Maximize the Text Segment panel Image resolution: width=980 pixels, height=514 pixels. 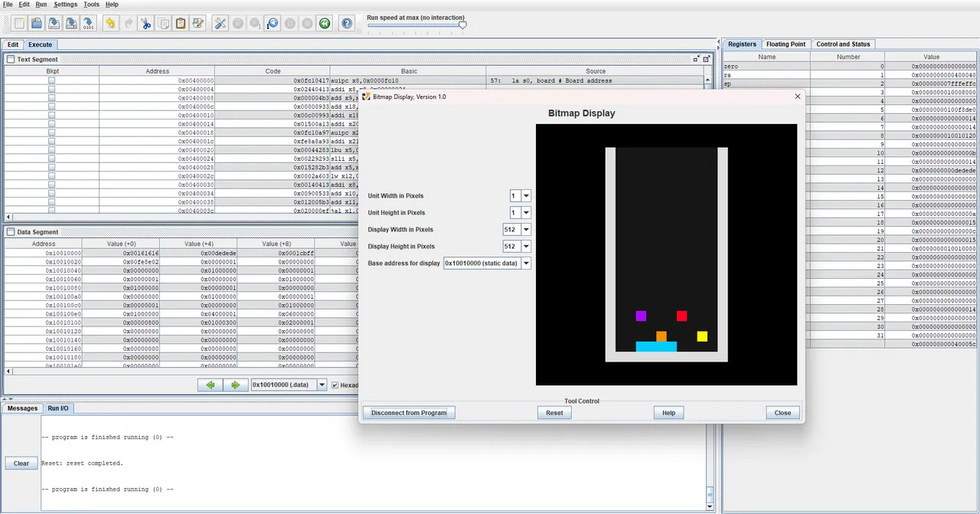707,59
